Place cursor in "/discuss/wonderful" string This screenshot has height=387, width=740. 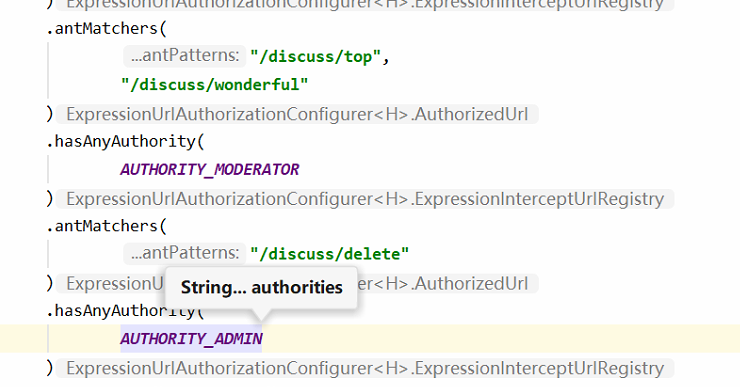(214, 84)
